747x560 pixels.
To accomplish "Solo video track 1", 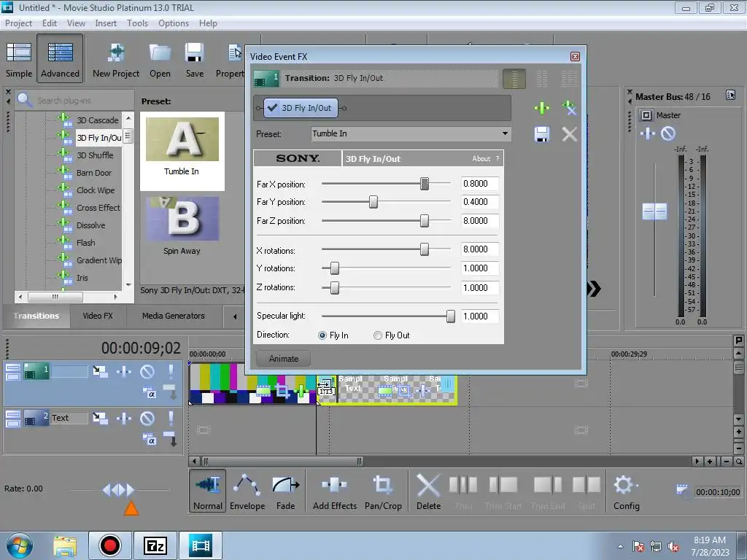I will [171, 371].
